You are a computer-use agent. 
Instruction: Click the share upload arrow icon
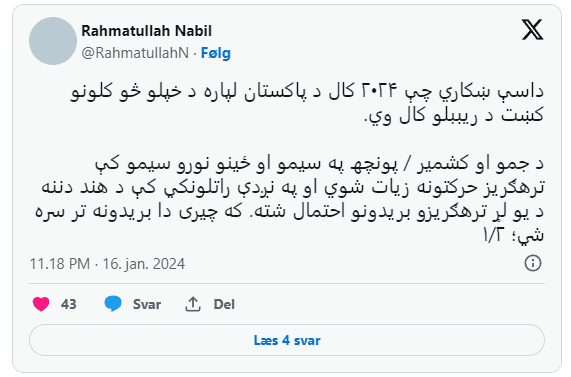[193, 304]
